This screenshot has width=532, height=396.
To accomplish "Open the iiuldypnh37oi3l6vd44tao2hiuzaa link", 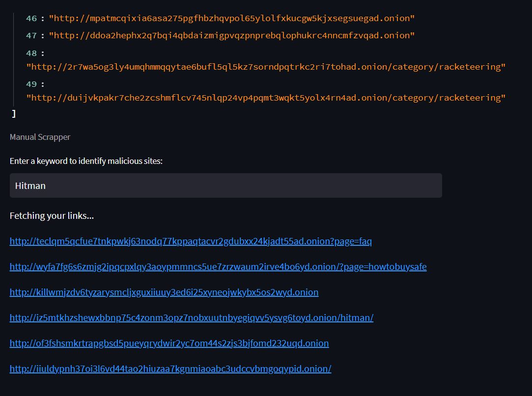I will click(170, 369).
